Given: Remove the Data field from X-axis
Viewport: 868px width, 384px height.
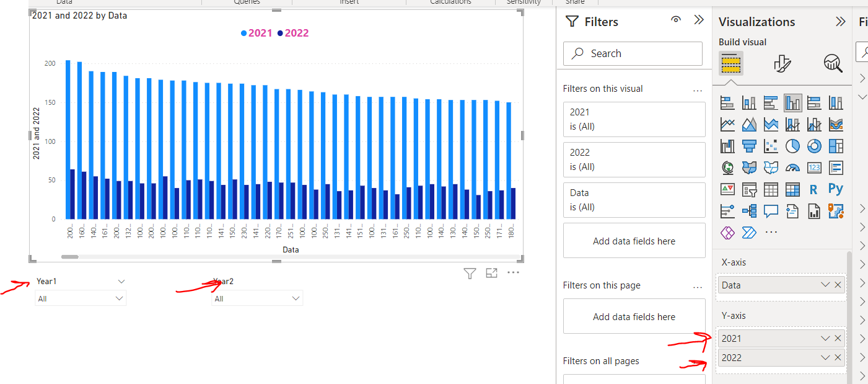Looking at the screenshot, I should [x=838, y=285].
